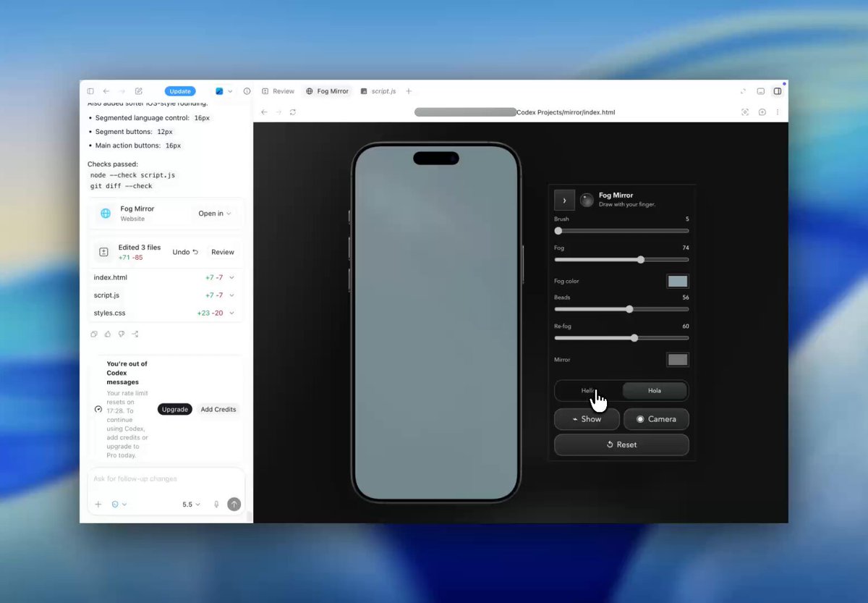The image size is (868, 603).
Task: Click the info circle icon
Action: pos(247,91)
